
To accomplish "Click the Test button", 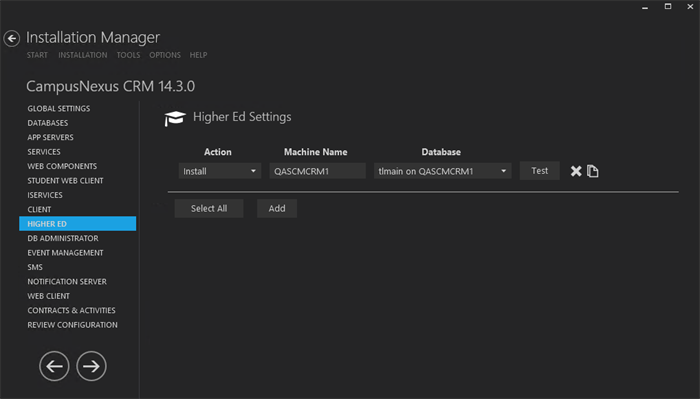I will coord(539,171).
